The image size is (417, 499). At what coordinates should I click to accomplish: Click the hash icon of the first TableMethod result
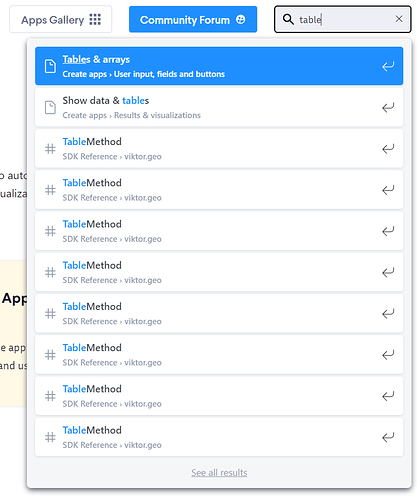[50, 149]
